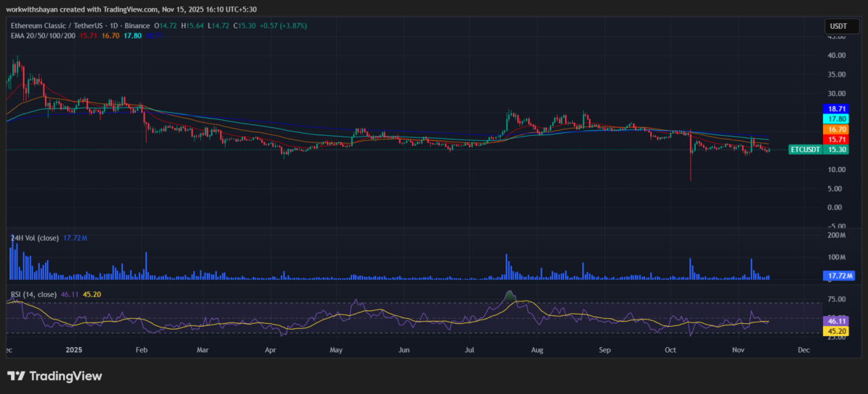The width and height of the screenshot is (868, 394).
Task: Select the RSI (14, close) indicator legend
Action: point(33,294)
